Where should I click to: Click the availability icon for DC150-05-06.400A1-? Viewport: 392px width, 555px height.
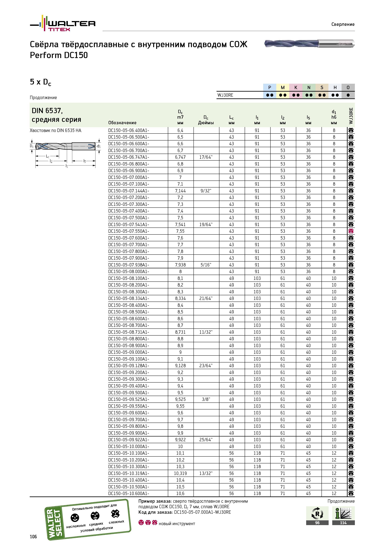(351, 130)
